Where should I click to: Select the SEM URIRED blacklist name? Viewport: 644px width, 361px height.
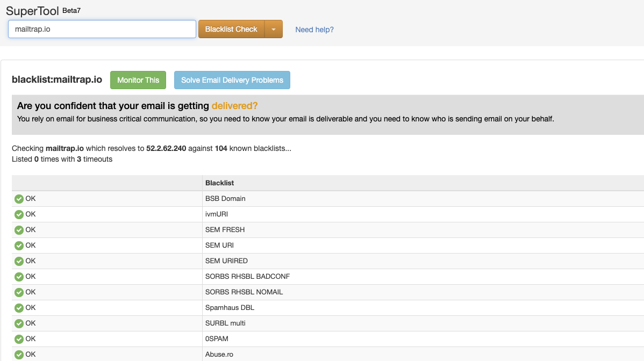point(226,261)
